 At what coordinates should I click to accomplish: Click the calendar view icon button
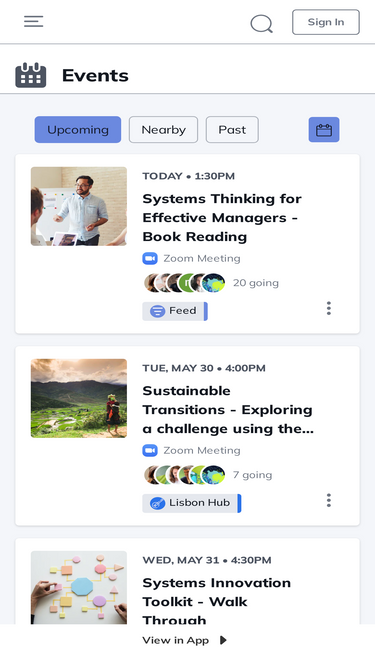pos(324,130)
